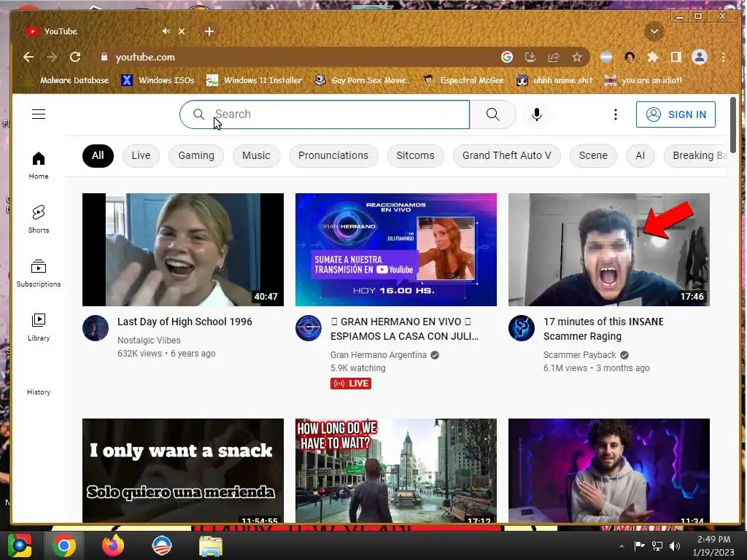Reload the page with the refresh icon
The width and height of the screenshot is (747, 560).
pos(75,57)
